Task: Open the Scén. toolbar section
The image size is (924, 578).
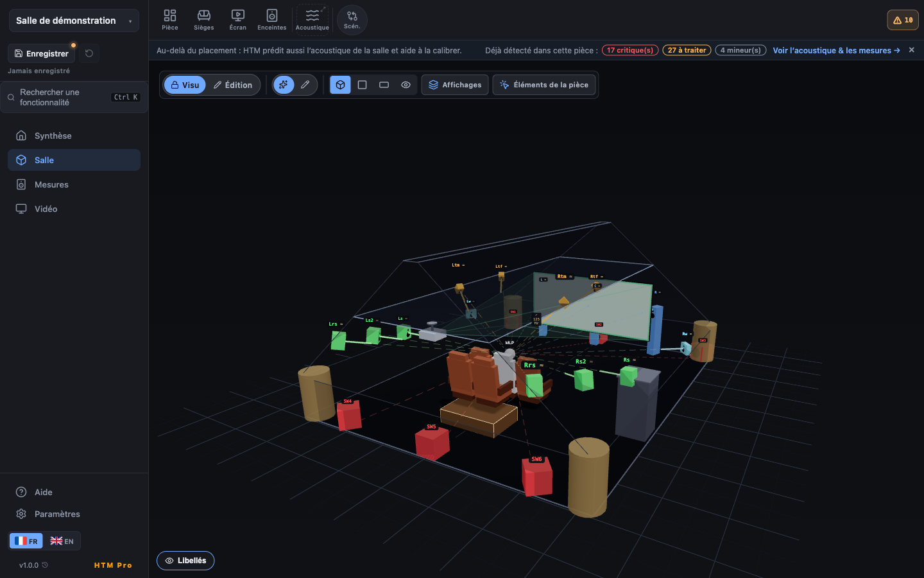Action: click(352, 20)
